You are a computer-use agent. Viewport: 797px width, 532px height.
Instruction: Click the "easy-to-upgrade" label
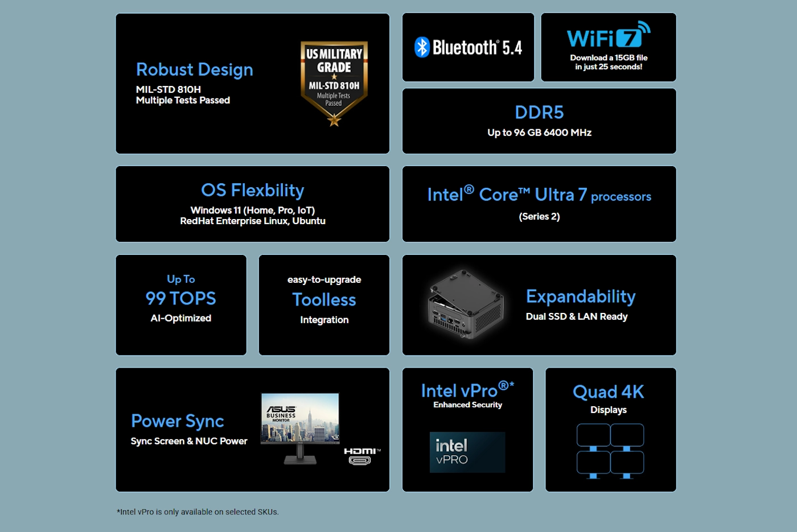click(324, 279)
